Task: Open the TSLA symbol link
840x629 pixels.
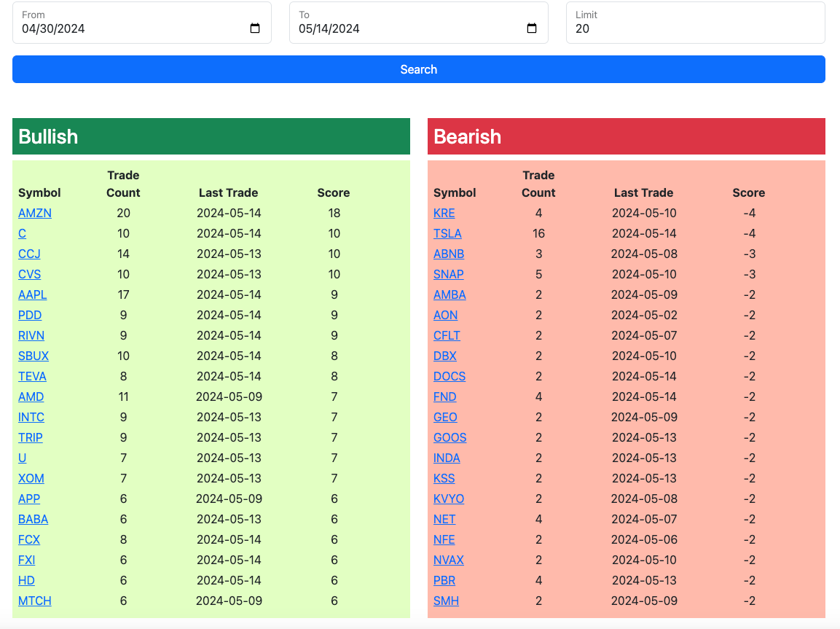Action: point(447,234)
